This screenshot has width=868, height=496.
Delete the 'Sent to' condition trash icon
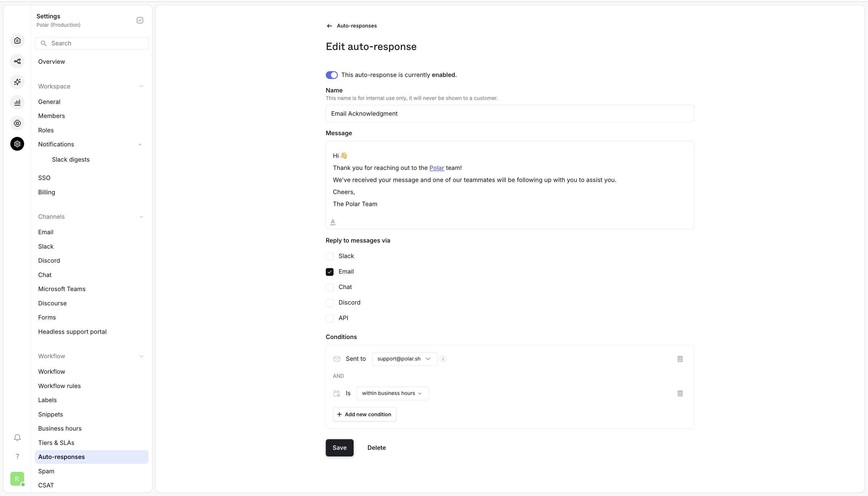(x=680, y=359)
